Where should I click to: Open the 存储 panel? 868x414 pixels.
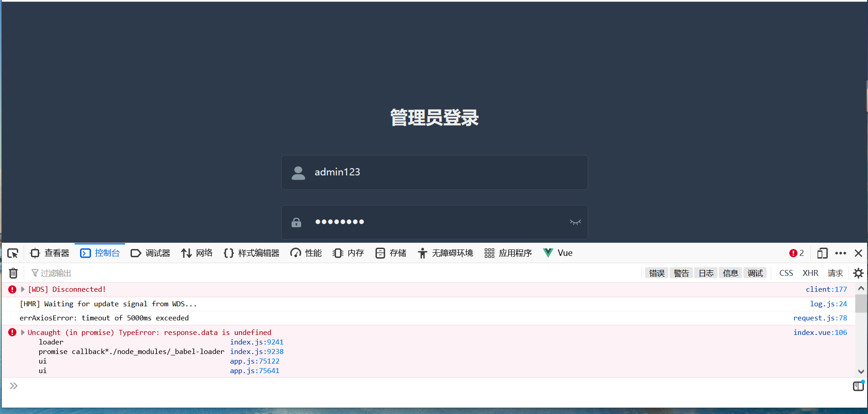pos(390,253)
